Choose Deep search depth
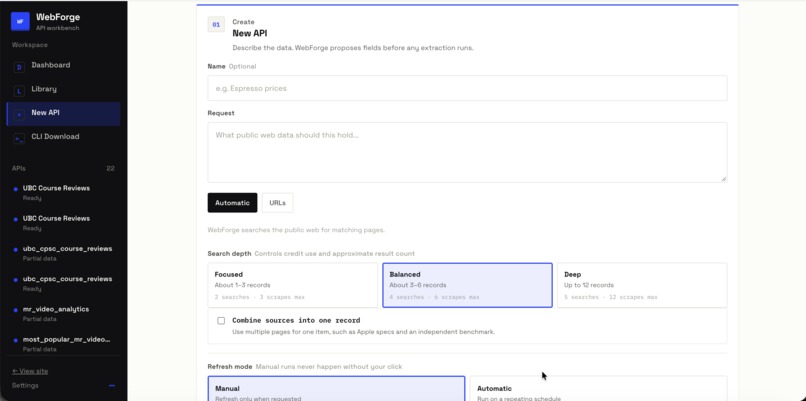This screenshot has width=806, height=401. click(x=642, y=285)
